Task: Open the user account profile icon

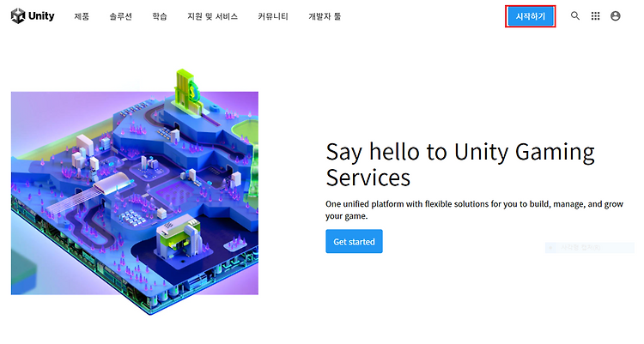Action: pos(616,16)
